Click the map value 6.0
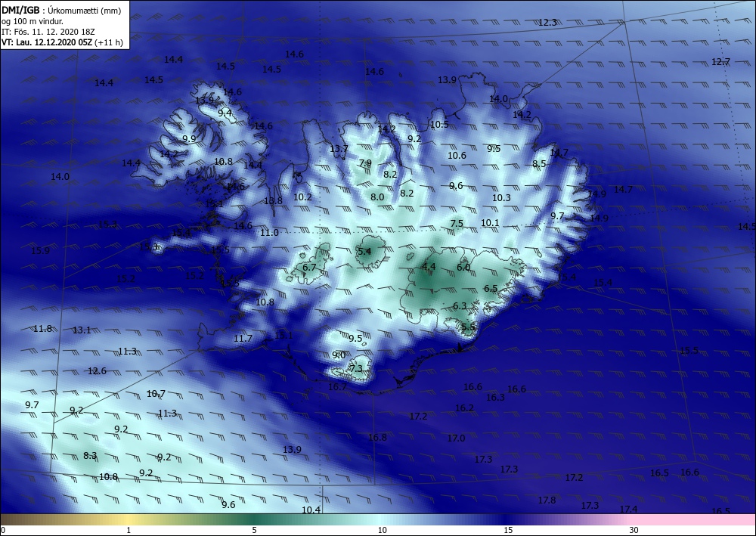 coord(463,267)
